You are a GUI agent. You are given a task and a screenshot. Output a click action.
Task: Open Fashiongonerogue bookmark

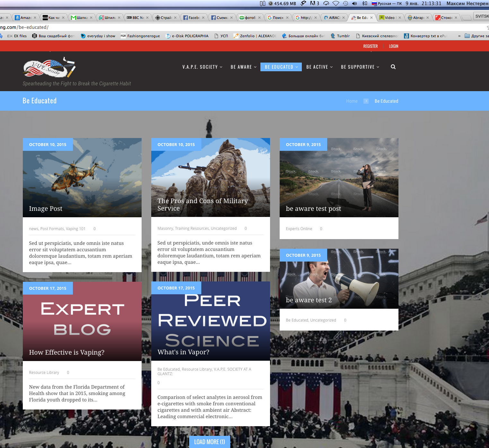(140, 36)
